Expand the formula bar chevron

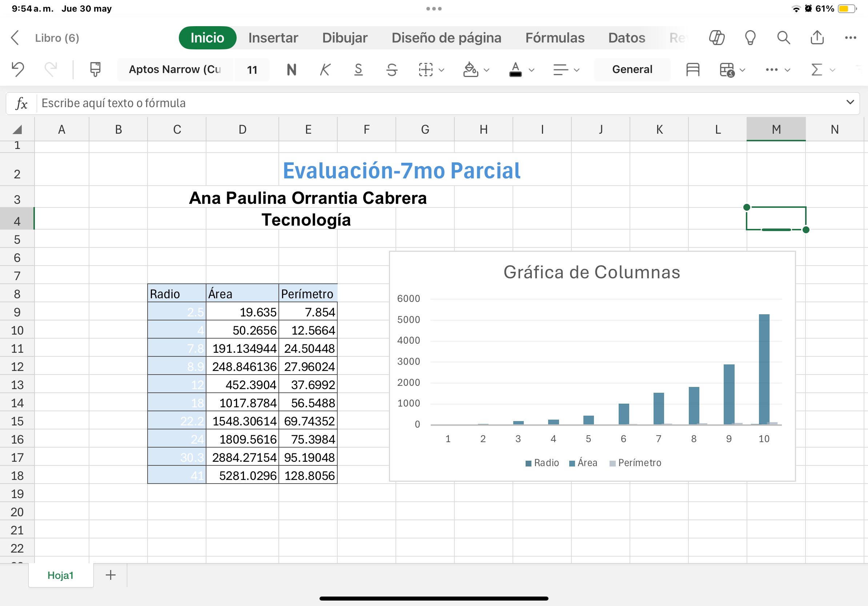(x=850, y=102)
